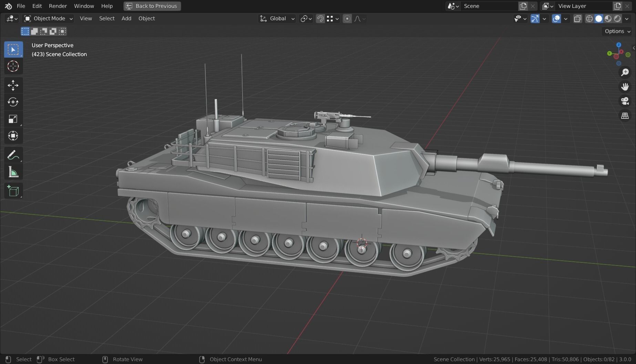Switch to solid shading
This screenshot has width=636, height=364.
point(599,19)
